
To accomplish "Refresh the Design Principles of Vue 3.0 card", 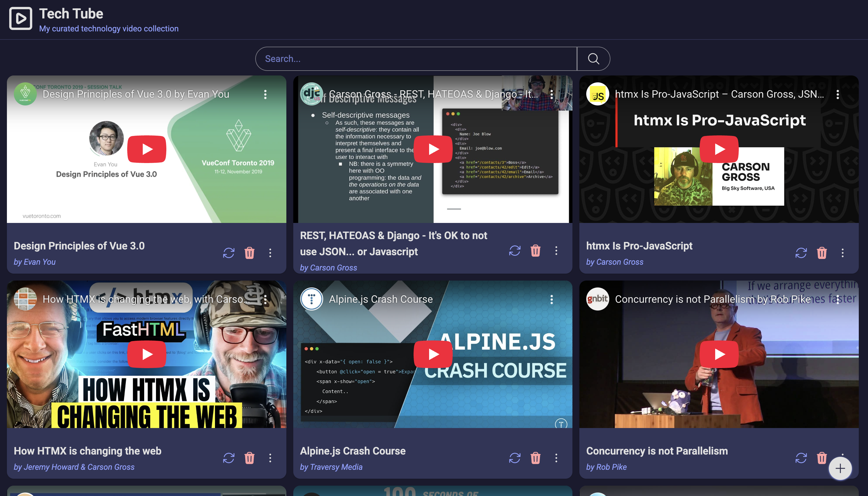I will coord(229,253).
